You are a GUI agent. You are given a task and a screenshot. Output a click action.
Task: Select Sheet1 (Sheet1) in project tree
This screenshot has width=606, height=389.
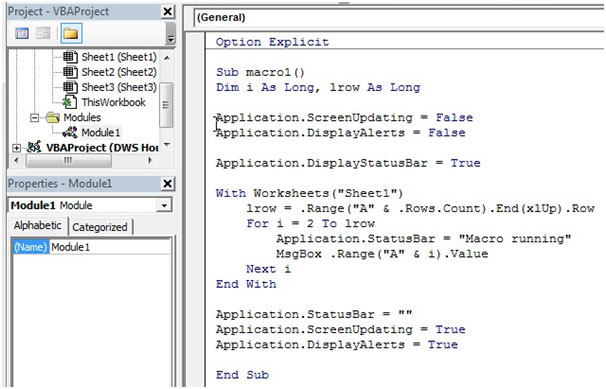(119, 57)
